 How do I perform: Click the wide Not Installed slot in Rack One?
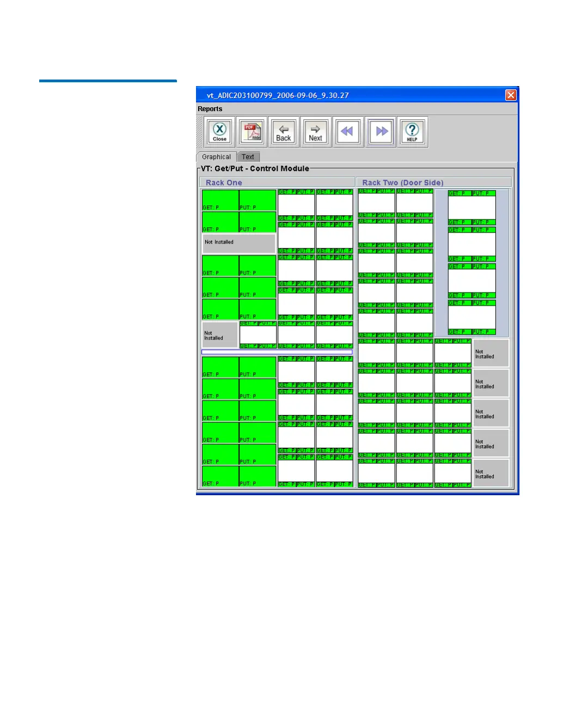tap(239, 244)
